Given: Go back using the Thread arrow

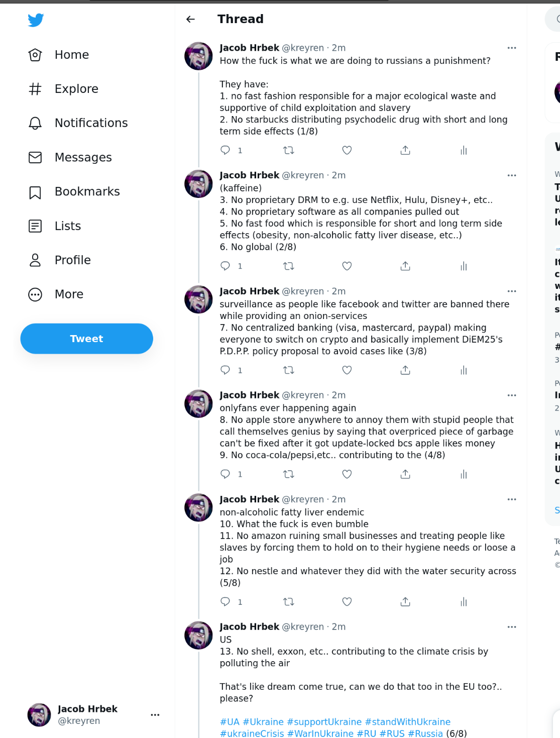Looking at the screenshot, I should point(190,19).
